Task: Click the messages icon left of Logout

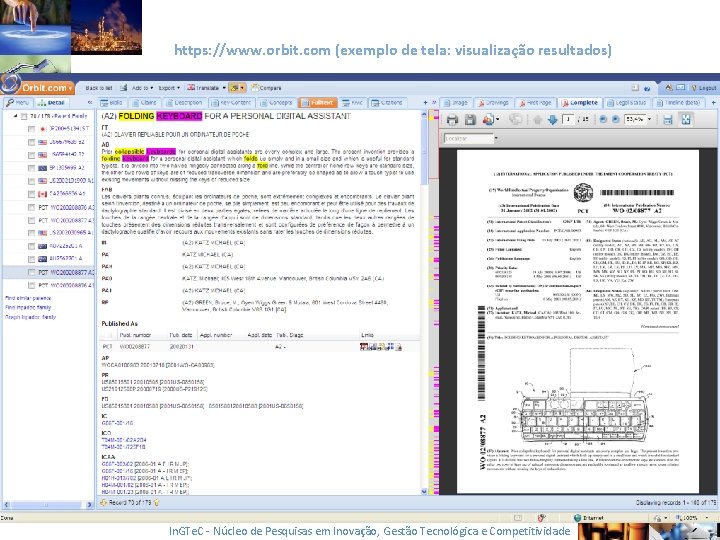Action: click(x=681, y=87)
